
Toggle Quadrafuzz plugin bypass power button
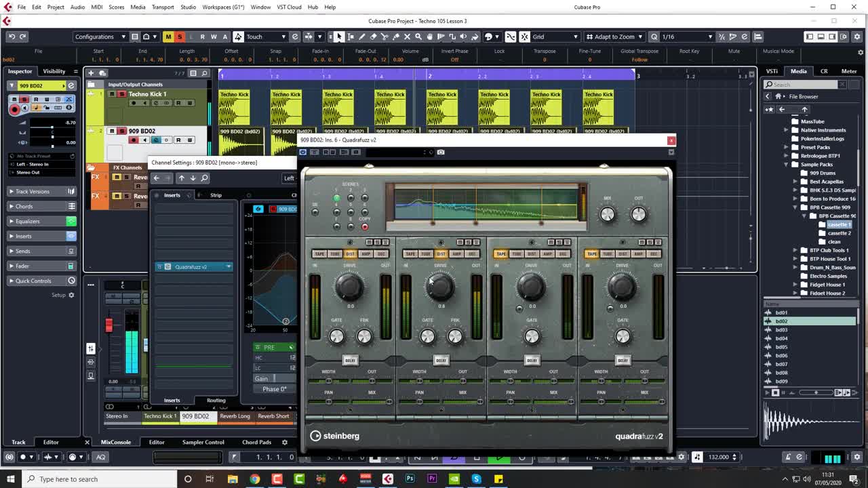click(x=303, y=152)
